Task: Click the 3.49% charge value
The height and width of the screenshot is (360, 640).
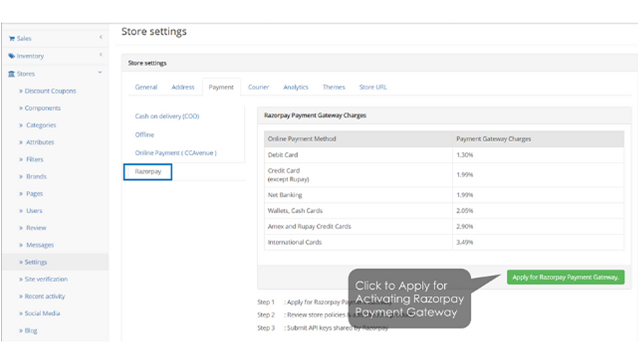Action: [464, 242]
